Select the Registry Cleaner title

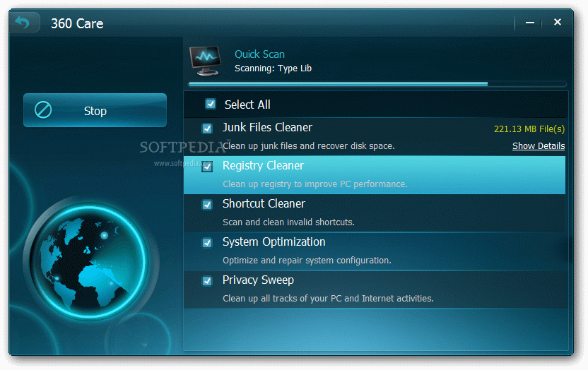[263, 166]
